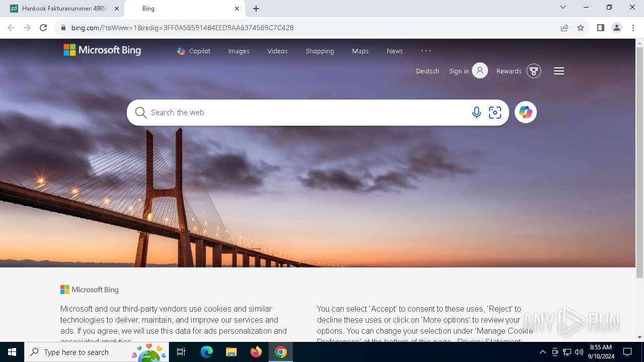The image size is (644, 362).
Task: Go to Videos search
Action: (278, 51)
